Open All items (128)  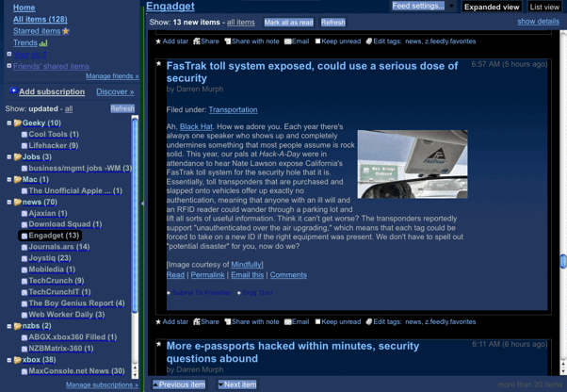(x=40, y=19)
